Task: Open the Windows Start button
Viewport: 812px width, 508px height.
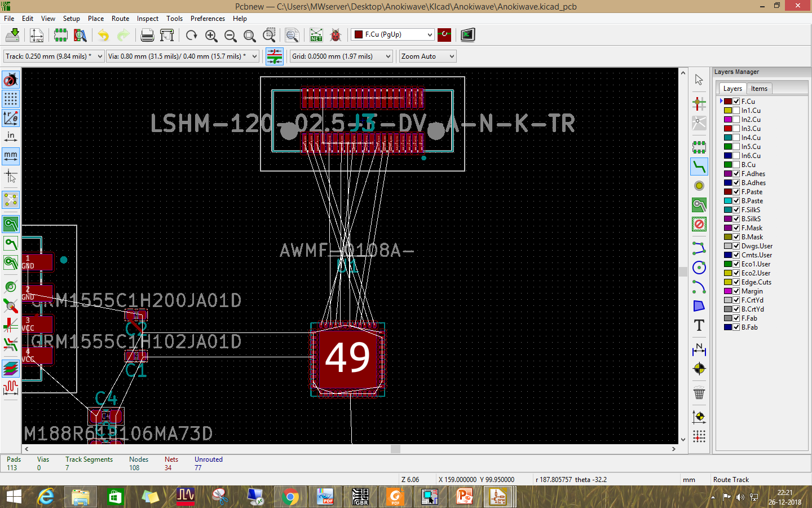Action: tap(14, 497)
